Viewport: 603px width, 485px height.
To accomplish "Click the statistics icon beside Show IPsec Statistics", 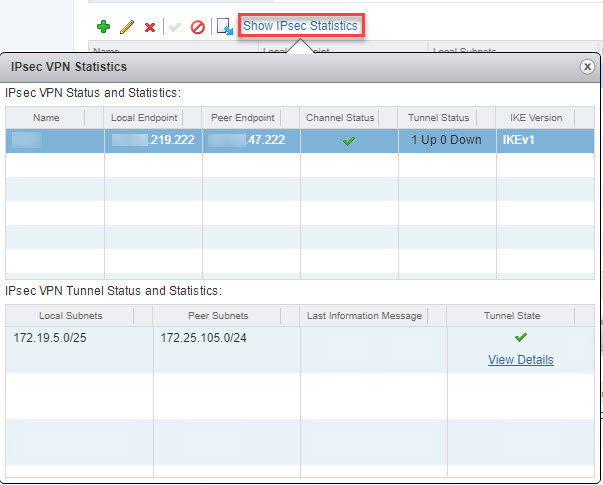I will tap(225, 26).
